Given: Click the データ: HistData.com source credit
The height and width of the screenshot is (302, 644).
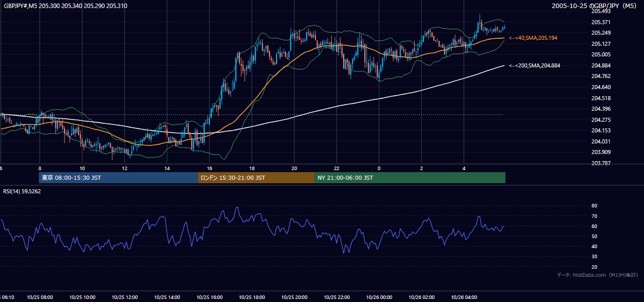Looking at the screenshot, I should 598,275.
